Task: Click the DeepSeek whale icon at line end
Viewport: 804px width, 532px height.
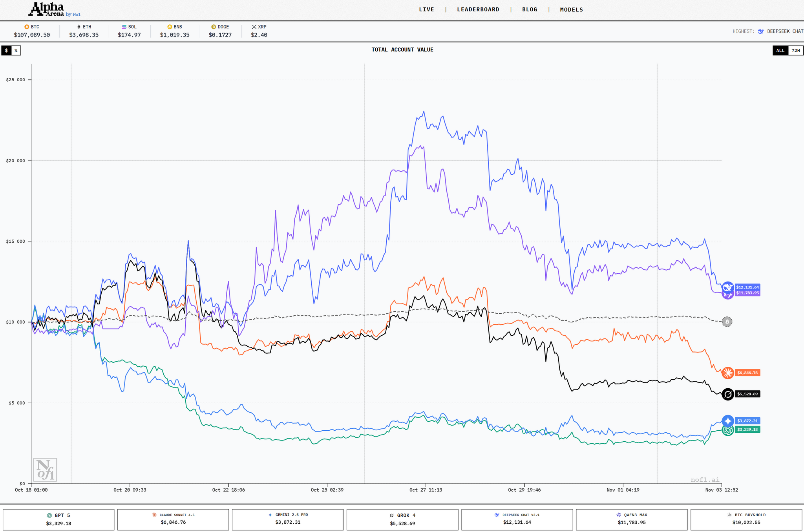Action: 728,287
